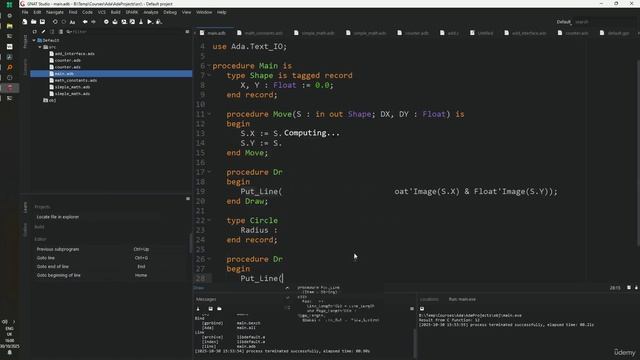Click the Save file toolbar icon
640x360 pixels.
(x=42, y=22)
